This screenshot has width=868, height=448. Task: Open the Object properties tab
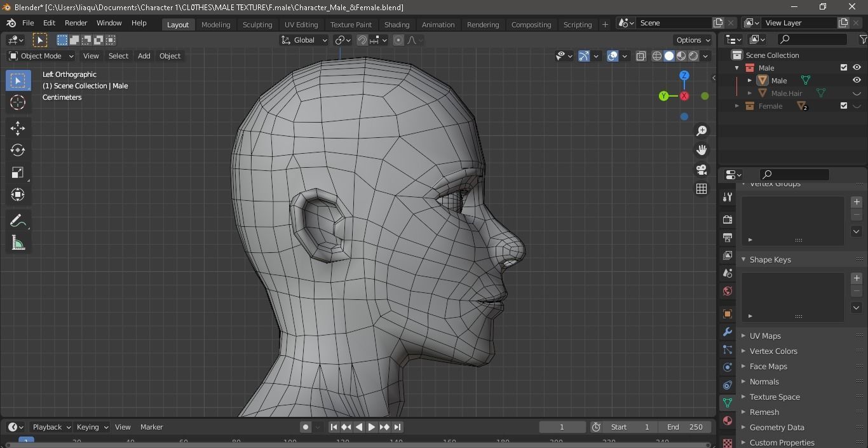pos(728,314)
